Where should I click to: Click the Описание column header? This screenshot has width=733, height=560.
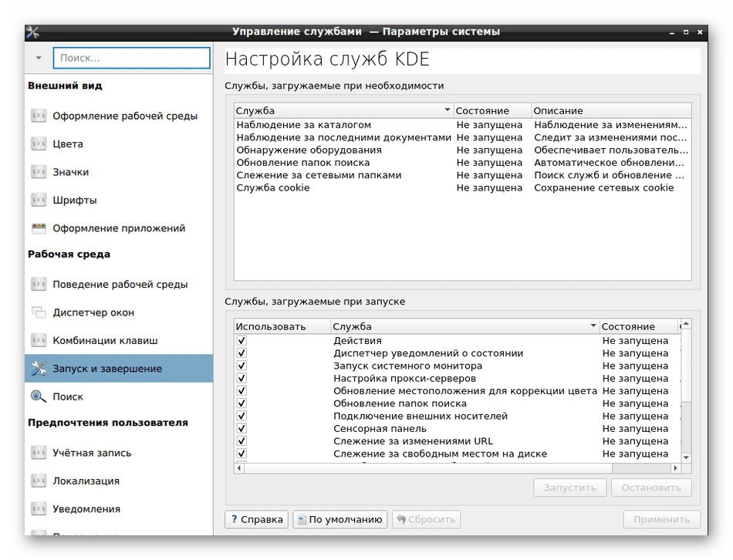point(611,111)
